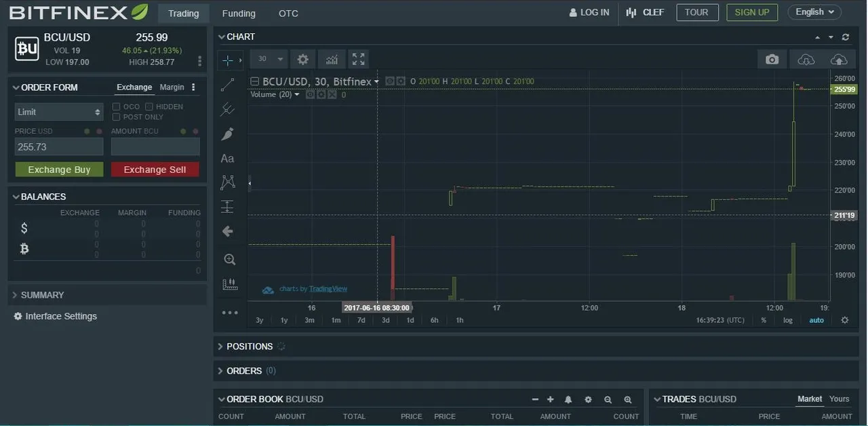Zoom in the order book

pyautogui.click(x=628, y=400)
